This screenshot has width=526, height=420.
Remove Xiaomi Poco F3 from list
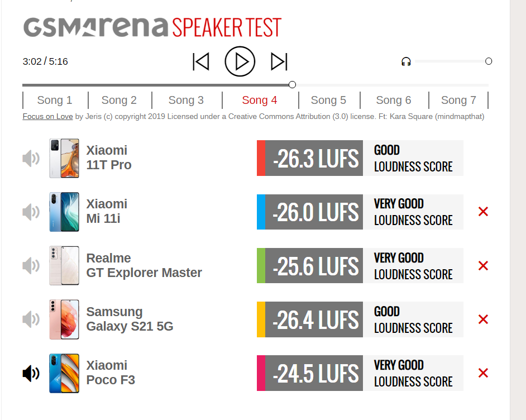pos(483,373)
